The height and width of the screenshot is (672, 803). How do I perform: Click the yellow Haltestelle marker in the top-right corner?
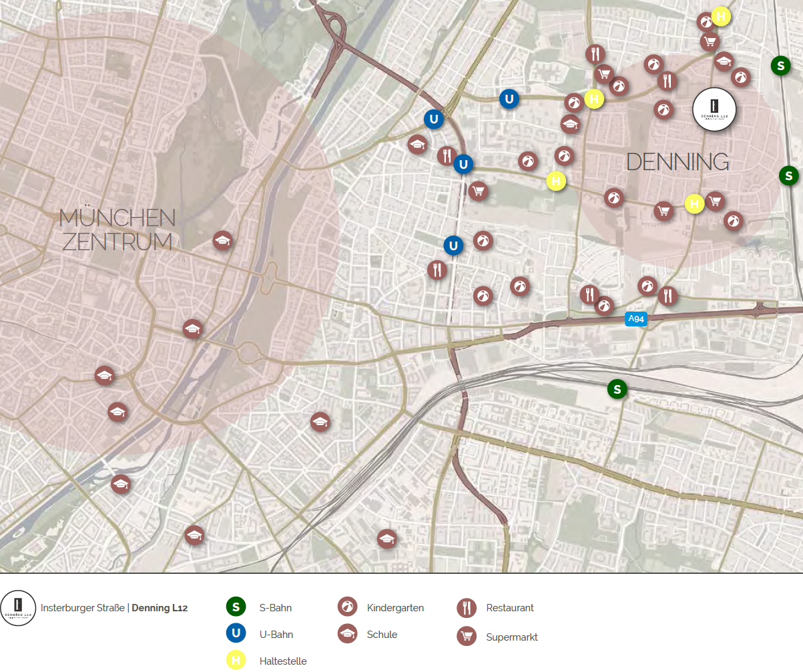(x=721, y=16)
